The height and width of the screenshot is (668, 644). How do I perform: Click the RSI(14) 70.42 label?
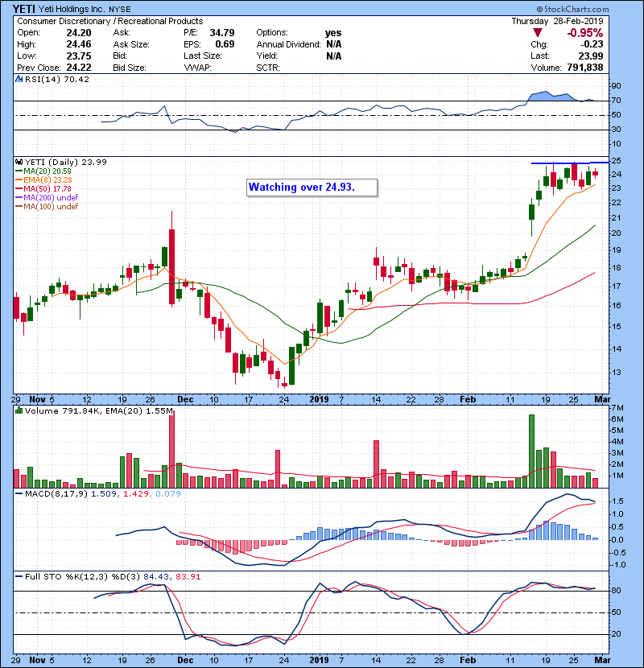[56, 79]
